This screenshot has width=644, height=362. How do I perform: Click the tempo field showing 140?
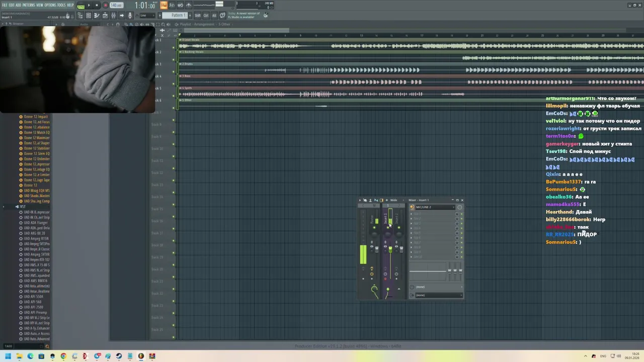click(x=116, y=5)
